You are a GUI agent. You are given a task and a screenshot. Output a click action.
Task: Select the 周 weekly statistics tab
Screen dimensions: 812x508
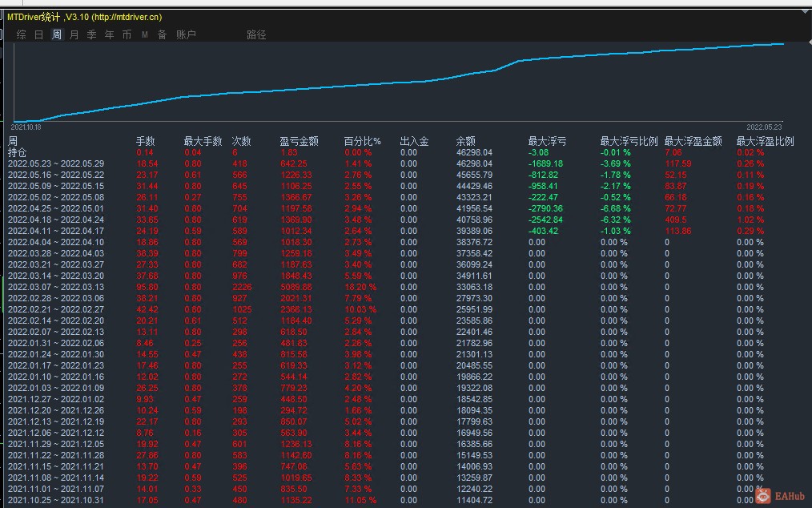[56, 34]
